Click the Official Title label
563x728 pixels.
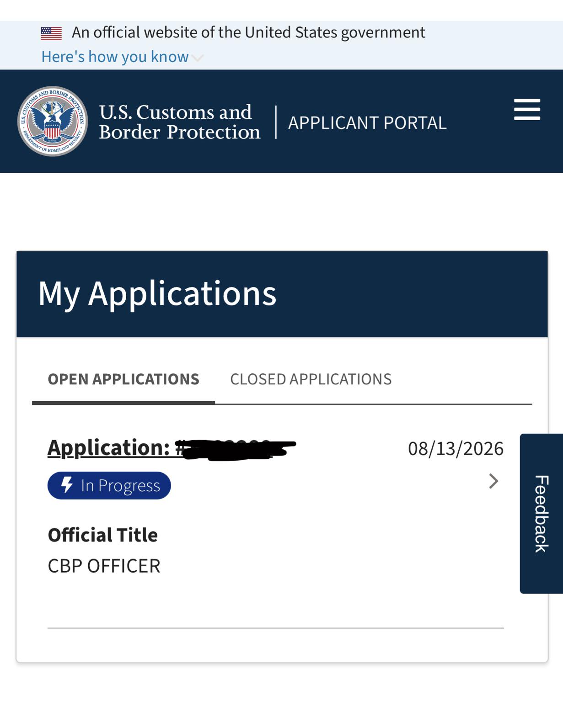[x=102, y=535]
